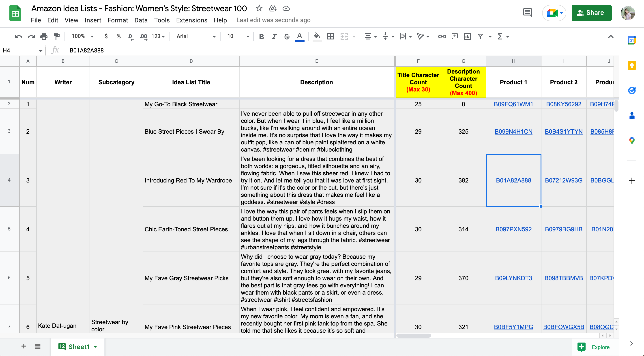
Task: Show all sheets list icon
Action: pos(37,346)
